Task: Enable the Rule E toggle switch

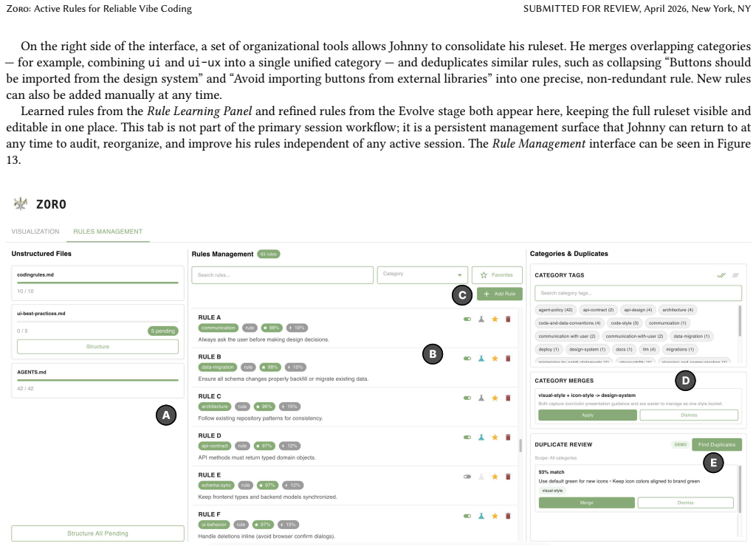Action: point(467,477)
